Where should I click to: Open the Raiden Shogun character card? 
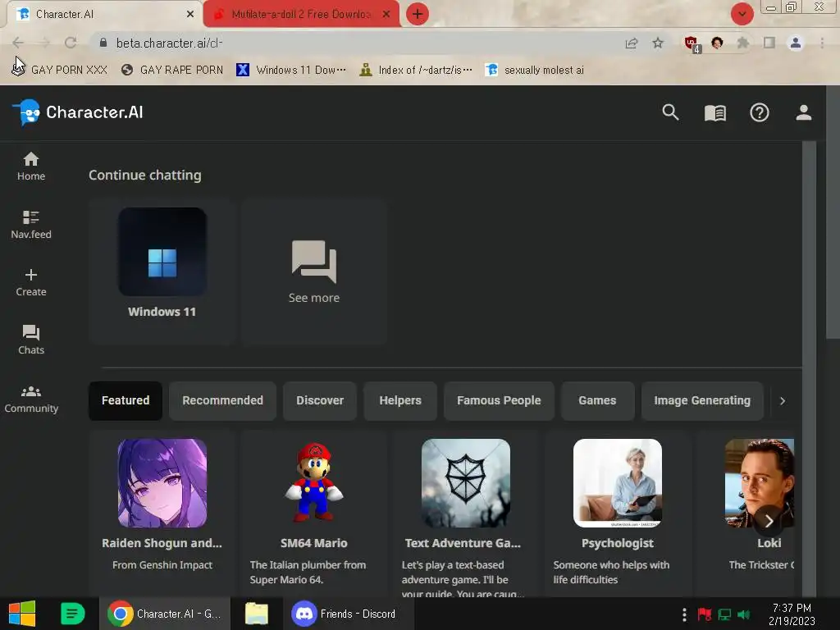(162, 514)
